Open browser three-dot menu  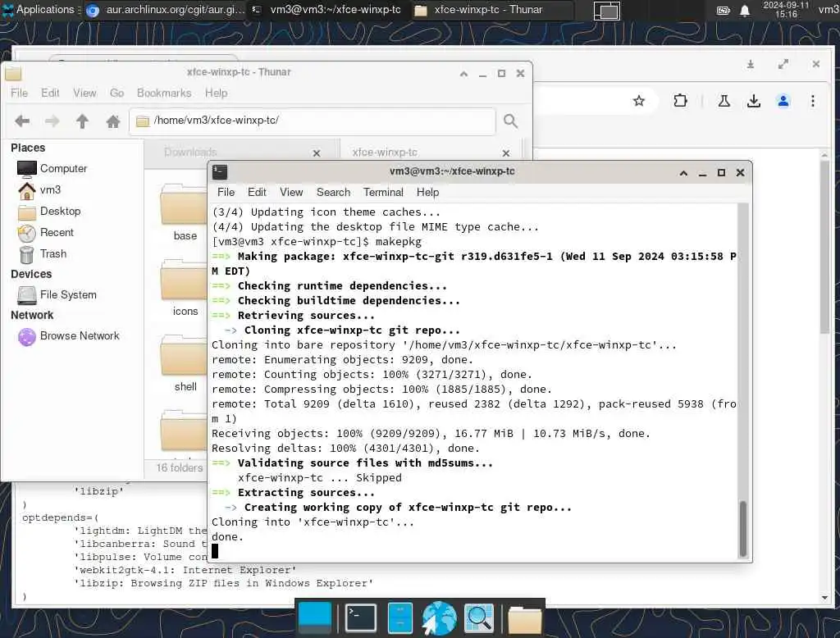(x=813, y=101)
